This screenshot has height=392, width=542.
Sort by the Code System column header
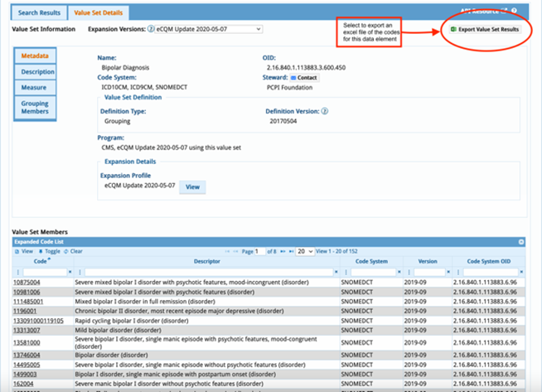(x=371, y=261)
